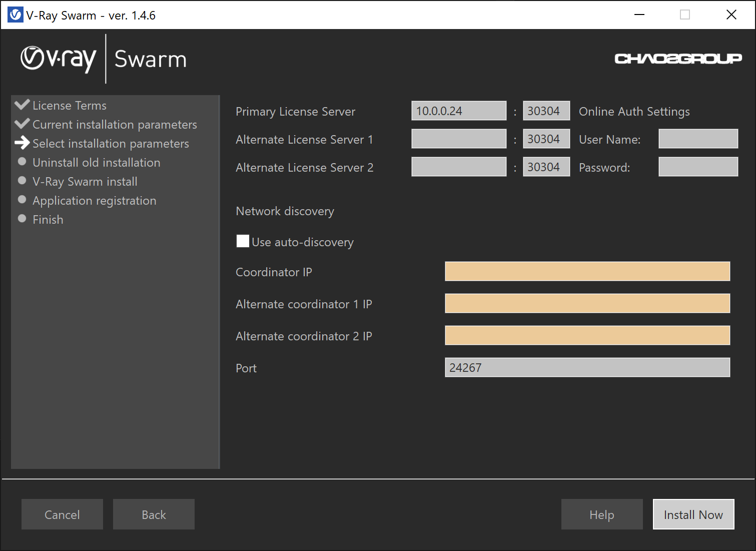Screen dimensions: 756x551
Task: Click the Online Auth Settings label
Action: 634,112
